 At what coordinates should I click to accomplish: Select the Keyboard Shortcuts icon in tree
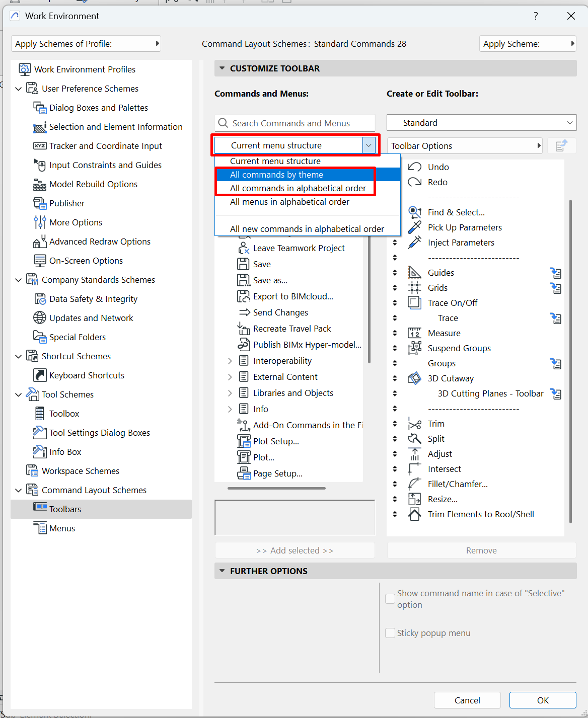coord(40,375)
